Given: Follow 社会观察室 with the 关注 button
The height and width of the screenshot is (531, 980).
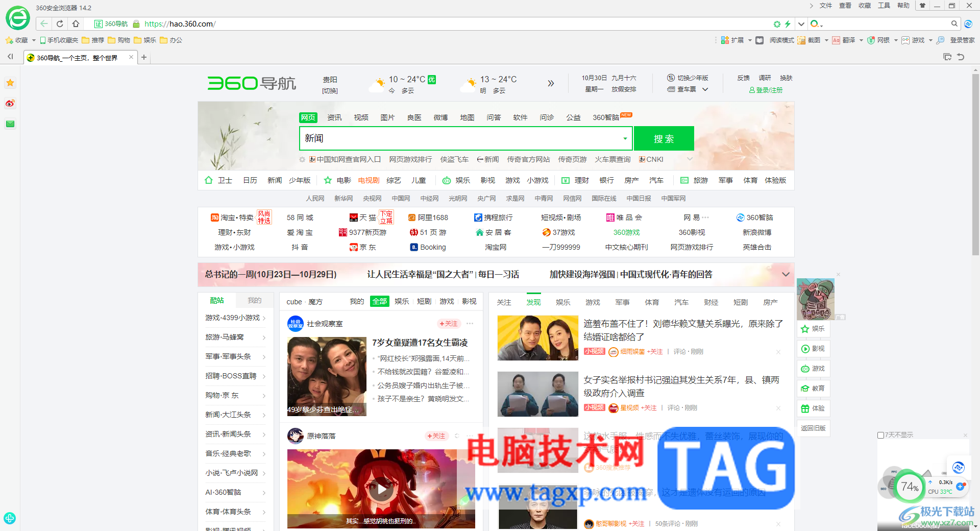Looking at the screenshot, I should click(x=449, y=324).
